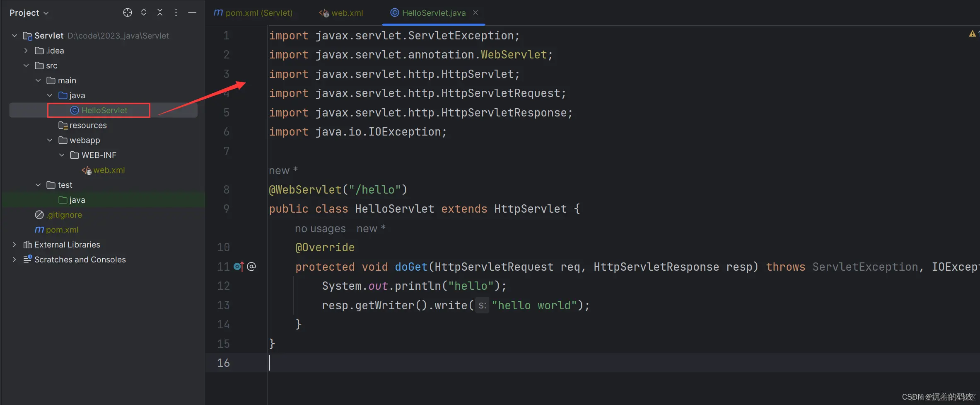This screenshot has height=405, width=980.
Task: Collapse the java folder under main
Action: [x=50, y=95]
